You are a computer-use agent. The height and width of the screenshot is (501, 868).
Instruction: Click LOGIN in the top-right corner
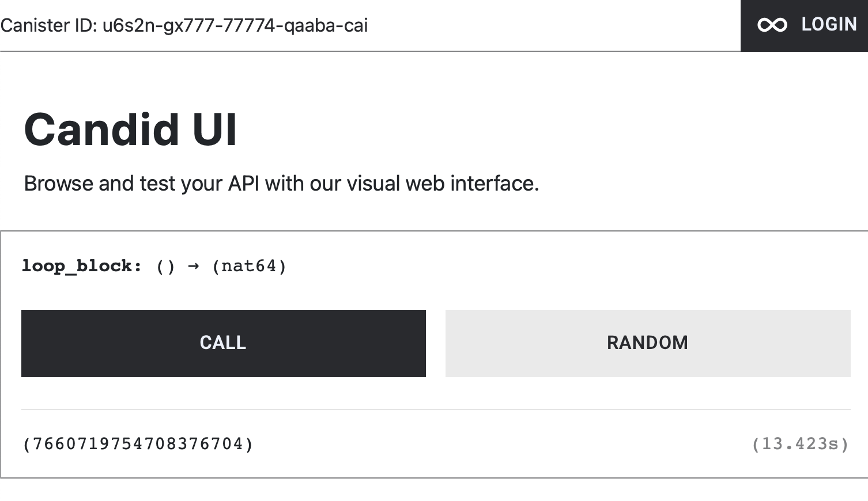[828, 24]
